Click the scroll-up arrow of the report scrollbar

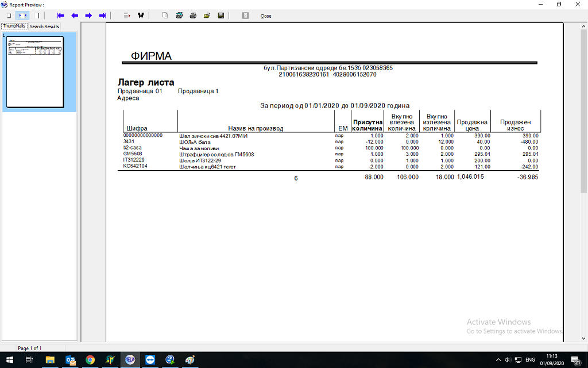tap(583, 26)
